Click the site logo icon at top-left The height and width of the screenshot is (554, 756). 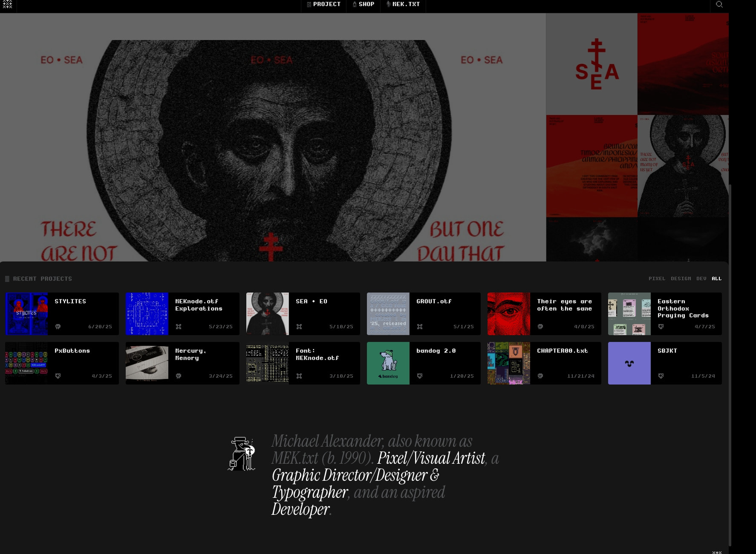[7, 5]
